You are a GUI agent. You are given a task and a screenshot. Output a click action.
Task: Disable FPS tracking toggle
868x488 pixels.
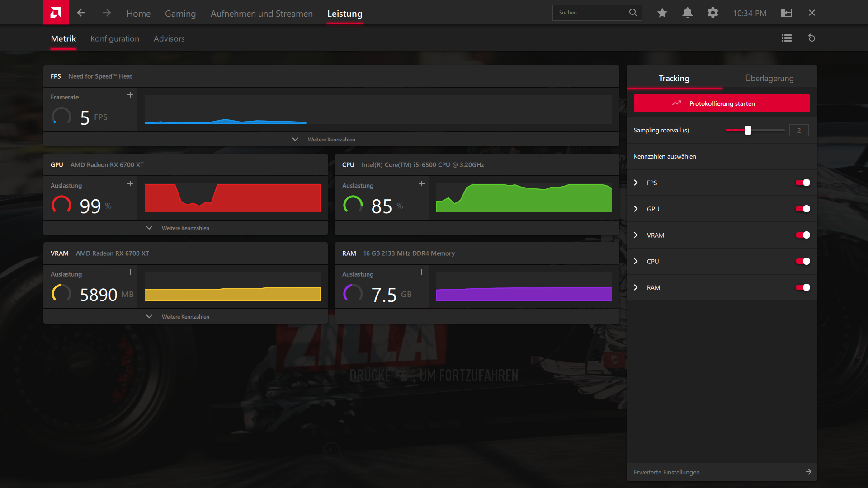pos(802,183)
